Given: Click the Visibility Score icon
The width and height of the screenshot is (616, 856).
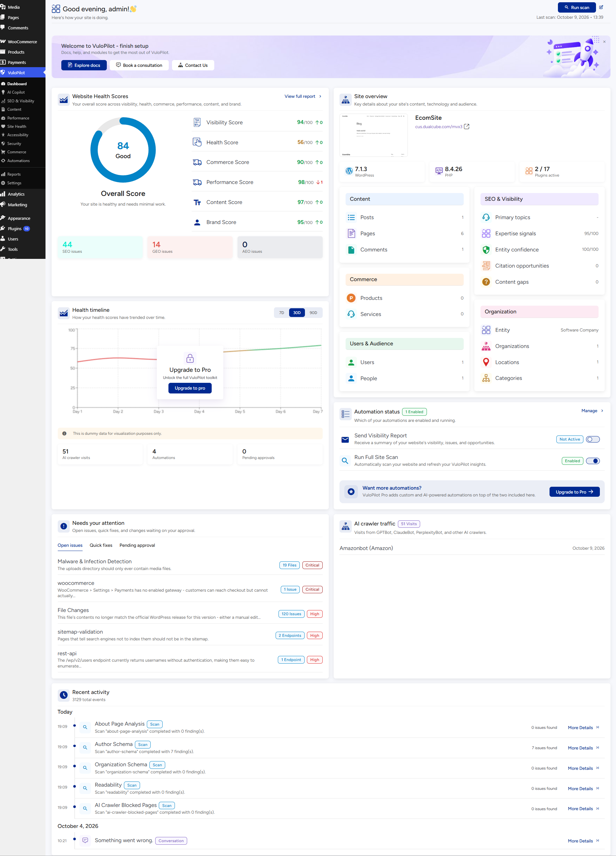Looking at the screenshot, I should (x=197, y=122).
